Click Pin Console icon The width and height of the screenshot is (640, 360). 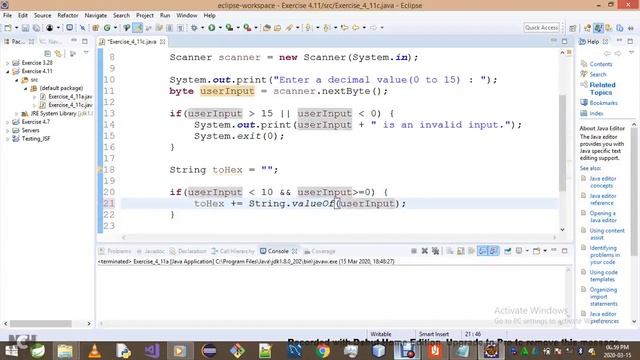tap(507, 251)
